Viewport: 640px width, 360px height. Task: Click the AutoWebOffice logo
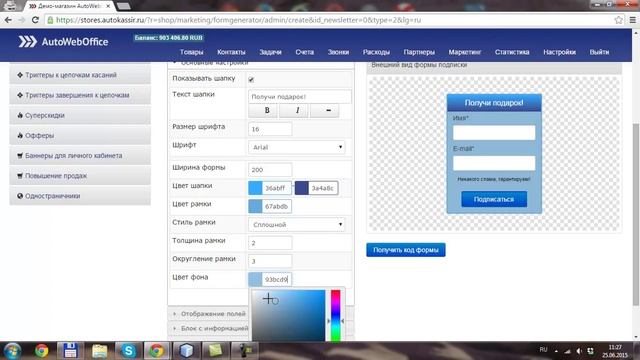pos(63,42)
